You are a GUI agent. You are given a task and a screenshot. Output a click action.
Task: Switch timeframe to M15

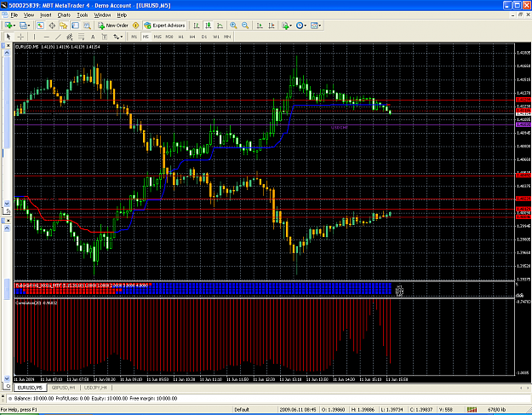click(x=157, y=37)
